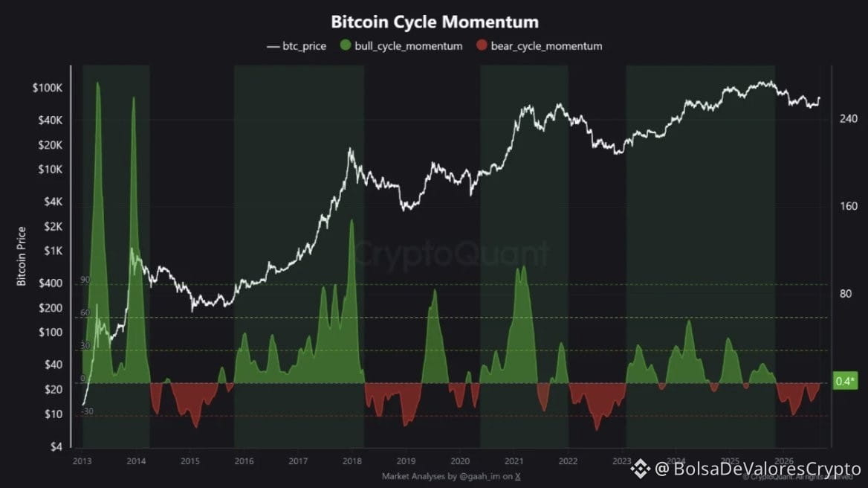Image resolution: width=868 pixels, height=488 pixels.
Task: Toggle the bear_cycle_momentum red legend dot
Action: 482,45
